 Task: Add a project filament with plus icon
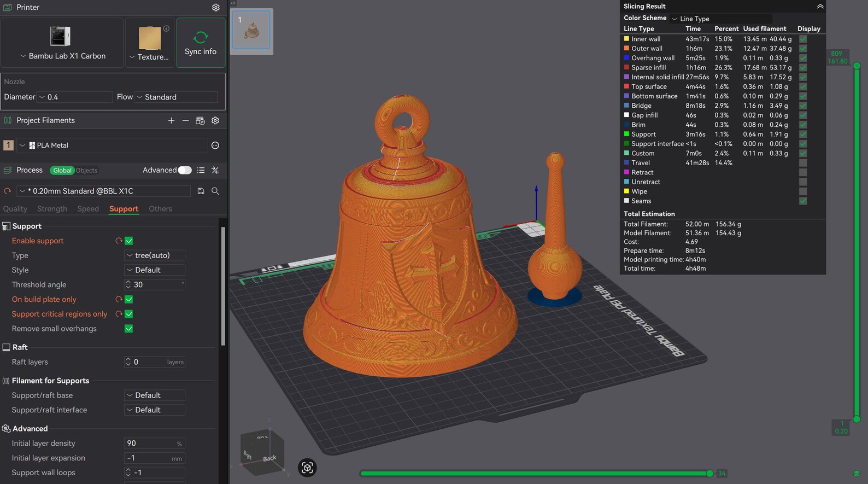[171, 120]
